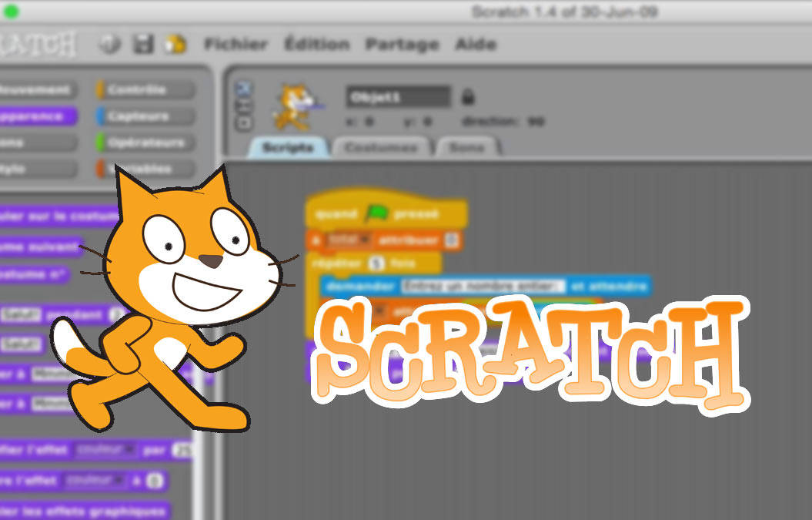Image resolution: width=812 pixels, height=520 pixels.
Task: Click the 'quand drapeau pressé' hat block
Action: [386, 209]
